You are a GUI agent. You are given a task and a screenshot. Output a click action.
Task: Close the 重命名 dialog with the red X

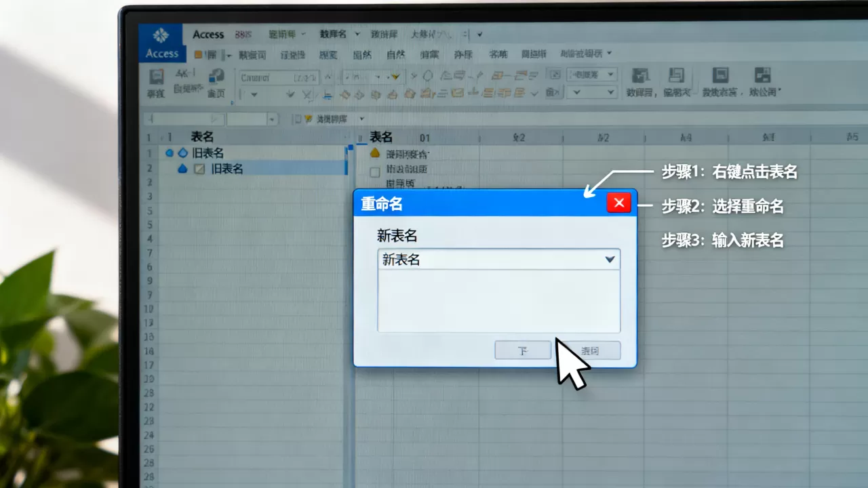point(618,203)
